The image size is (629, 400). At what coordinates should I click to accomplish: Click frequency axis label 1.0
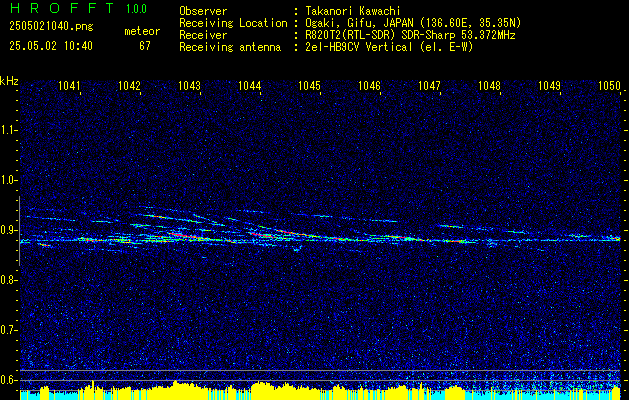pyautogui.click(x=8, y=181)
